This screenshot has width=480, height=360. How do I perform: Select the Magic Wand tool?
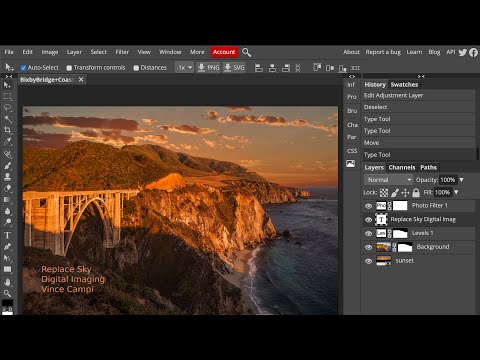tap(7, 119)
